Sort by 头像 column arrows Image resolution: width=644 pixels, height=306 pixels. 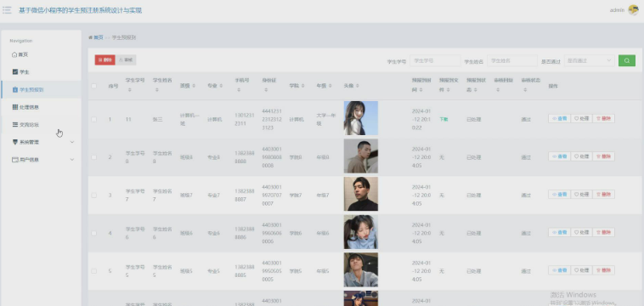point(358,86)
